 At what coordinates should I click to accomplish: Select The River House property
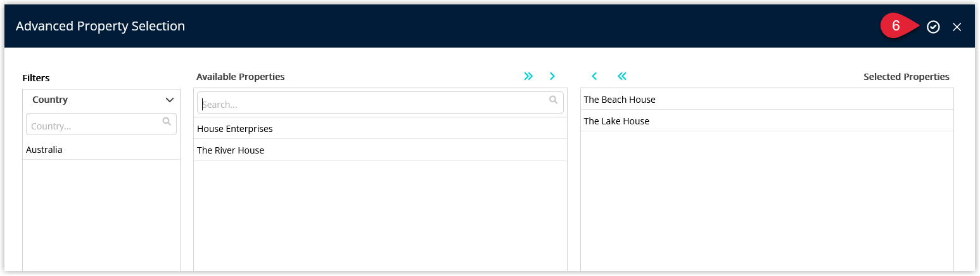click(x=380, y=150)
